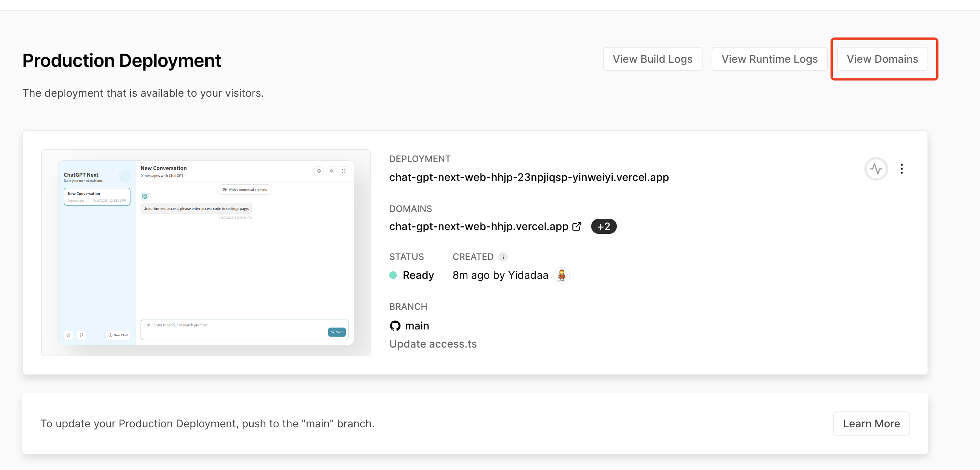This screenshot has width=980, height=470.
Task: Click the Production Deployment heading
Action: (122, 60)
